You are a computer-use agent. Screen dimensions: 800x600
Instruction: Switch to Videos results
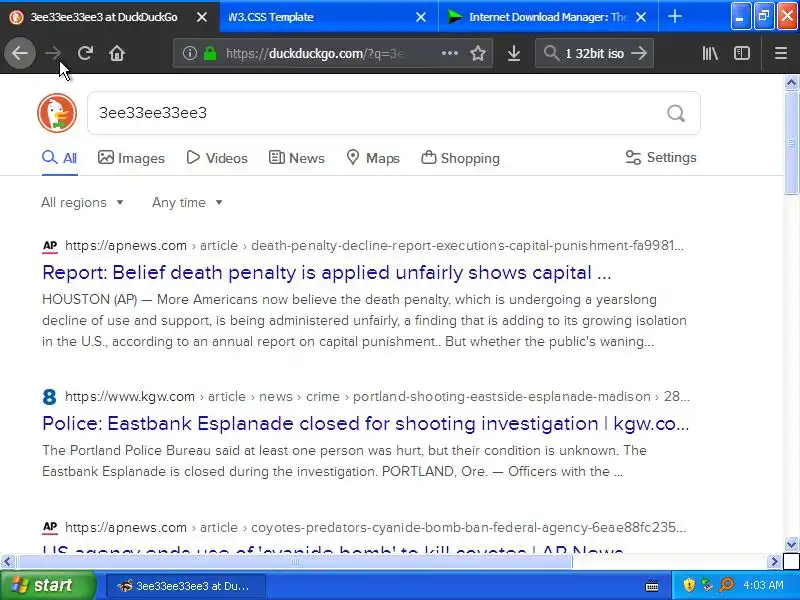pyautogui.click(x=217, y=158)
